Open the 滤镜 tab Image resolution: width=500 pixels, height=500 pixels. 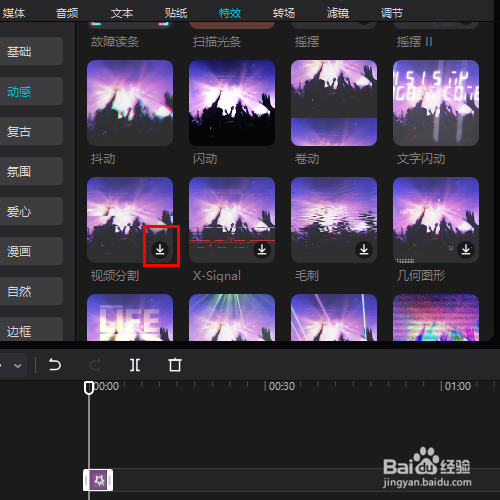[x=338, y=13]
